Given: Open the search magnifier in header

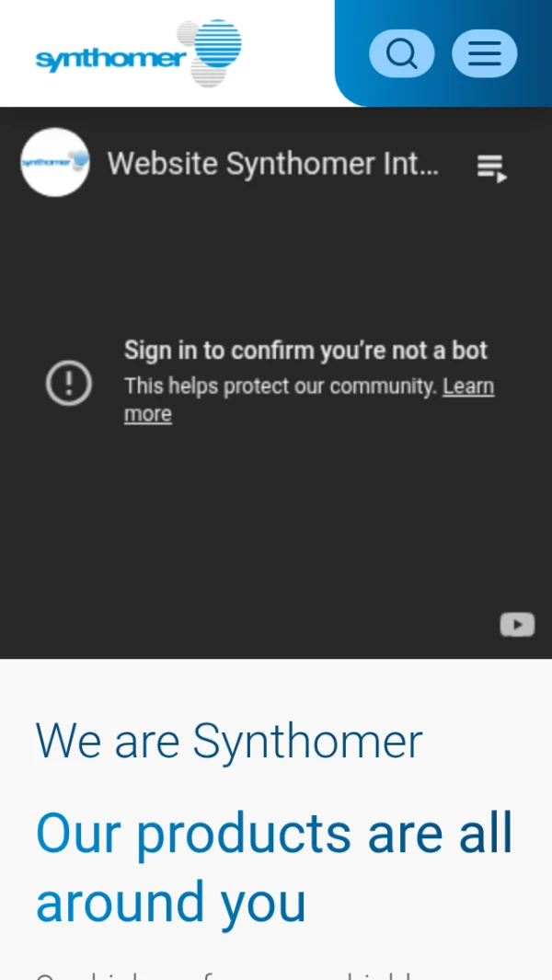Looking at the screenshot, I should tap(401, 53).
